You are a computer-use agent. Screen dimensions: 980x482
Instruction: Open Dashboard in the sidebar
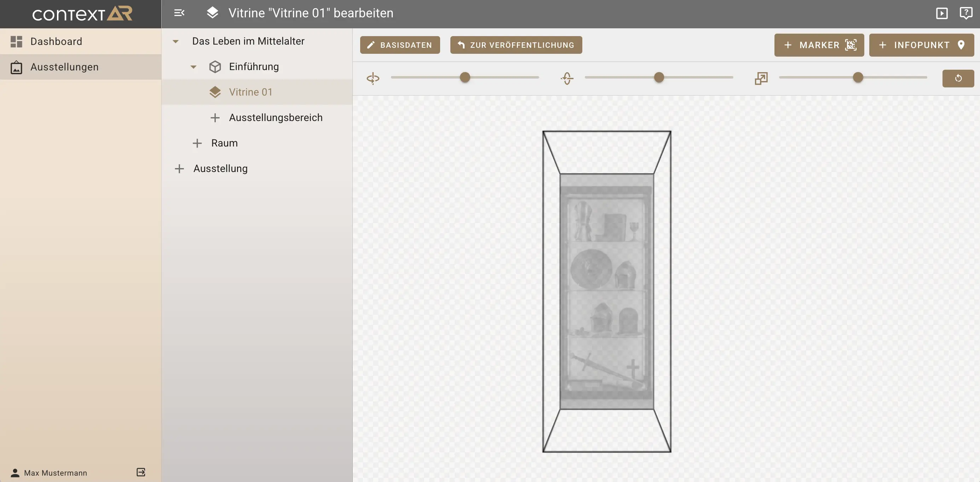56,41
